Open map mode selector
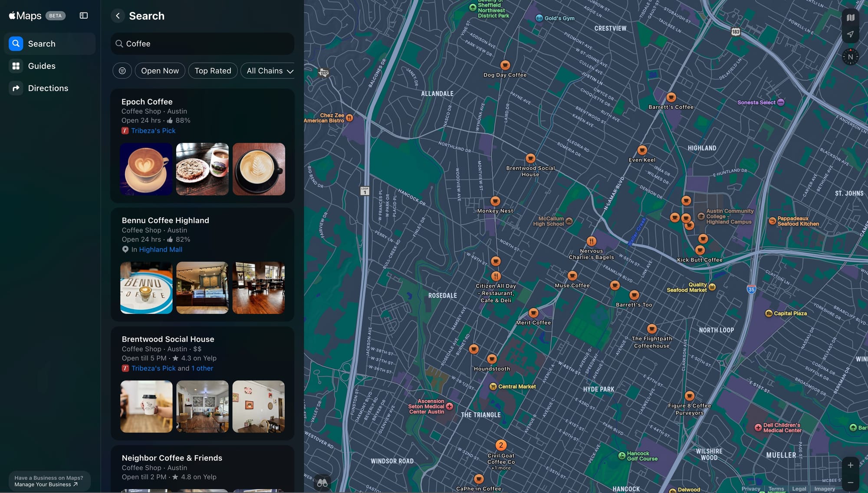 pyautogui.click(x=850, y=18)
